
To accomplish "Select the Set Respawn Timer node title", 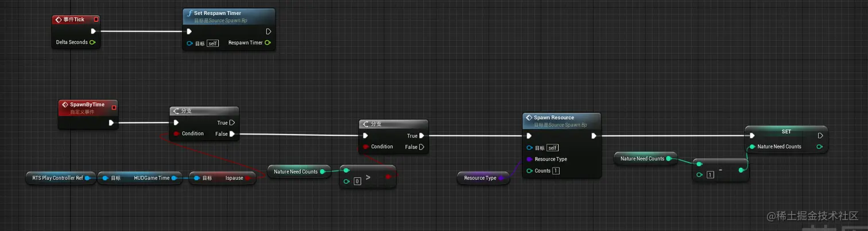I will [x=218, y=13].
